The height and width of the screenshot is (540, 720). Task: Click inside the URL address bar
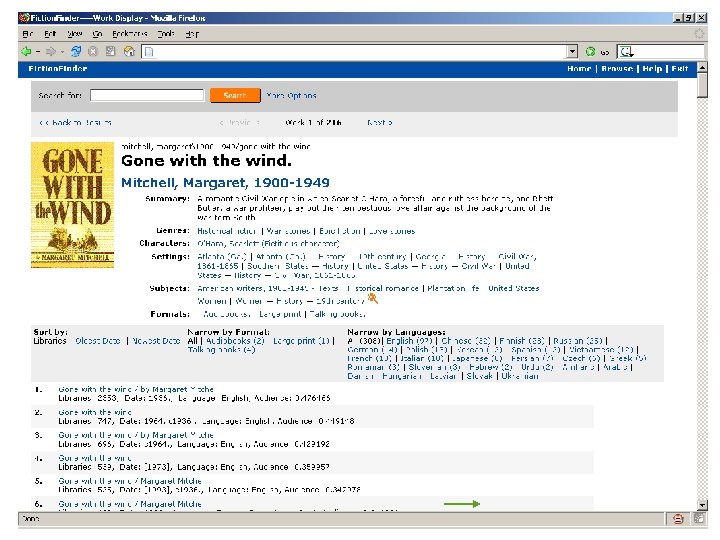tap(354, 51)
